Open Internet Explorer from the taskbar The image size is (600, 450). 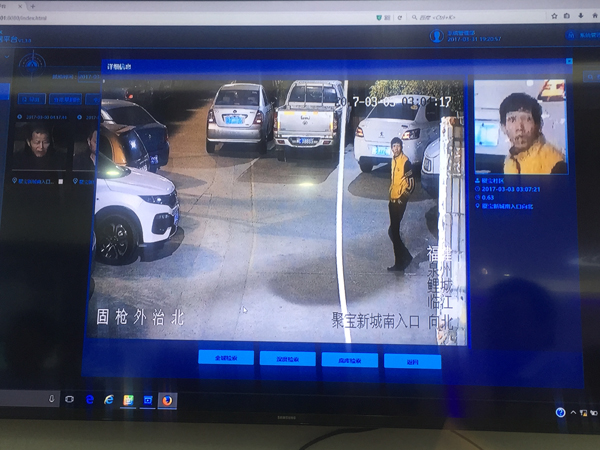click(89, 399)
